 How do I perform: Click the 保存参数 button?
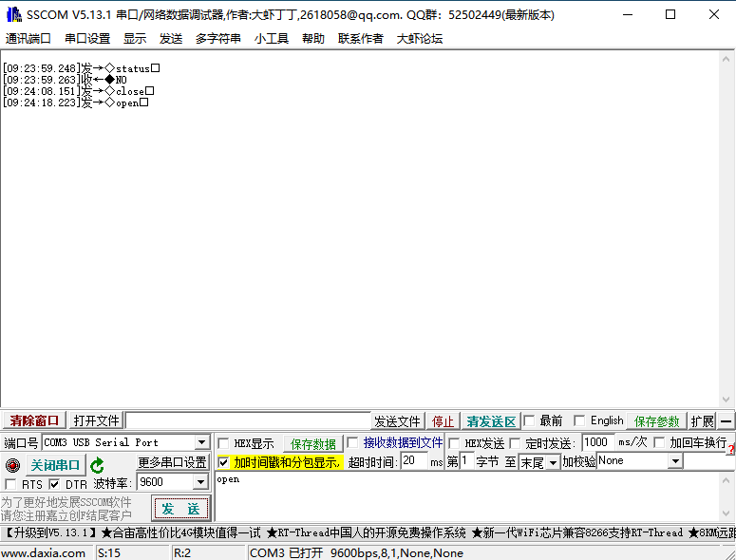pyautogui.click(x=656, y=421)
